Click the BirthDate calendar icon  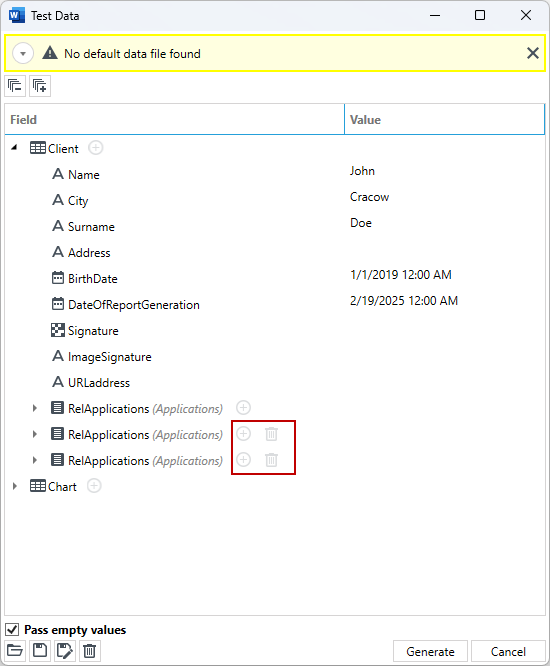[58, 278]
